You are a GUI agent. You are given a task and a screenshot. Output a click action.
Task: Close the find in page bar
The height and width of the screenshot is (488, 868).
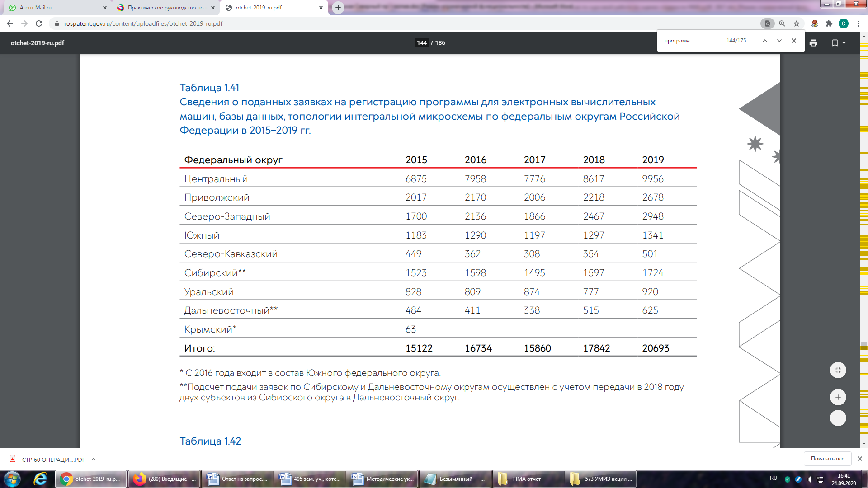coord(793,41)
